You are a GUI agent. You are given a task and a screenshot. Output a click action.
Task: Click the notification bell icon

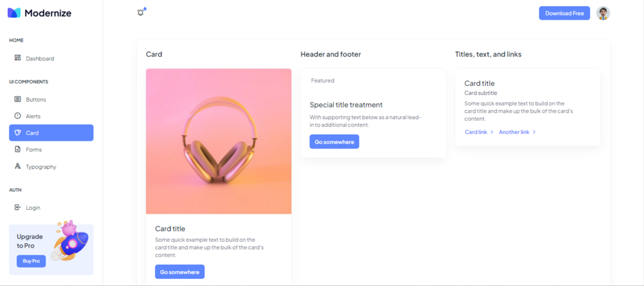click(x=140, y=13)
